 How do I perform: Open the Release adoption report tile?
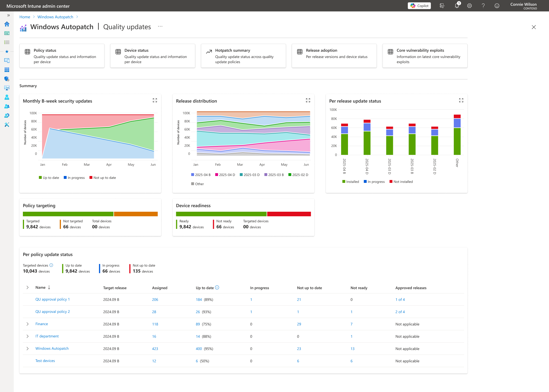pyautogui.click(x=334, y=56)
